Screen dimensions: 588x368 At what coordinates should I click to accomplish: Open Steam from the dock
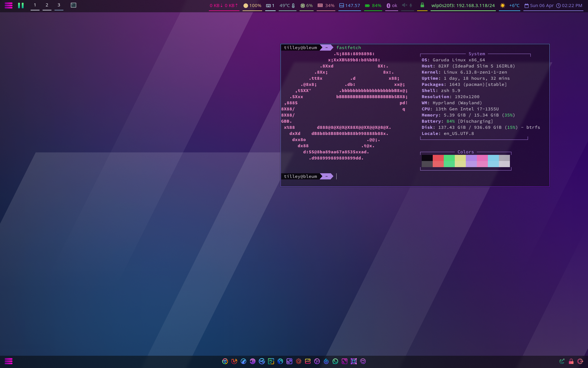tap(289, 361)
